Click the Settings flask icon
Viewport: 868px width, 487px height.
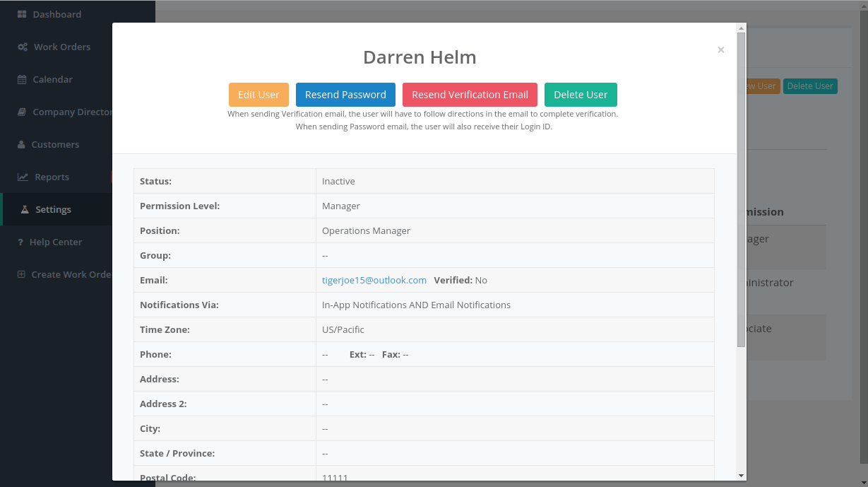click(24, 209)
